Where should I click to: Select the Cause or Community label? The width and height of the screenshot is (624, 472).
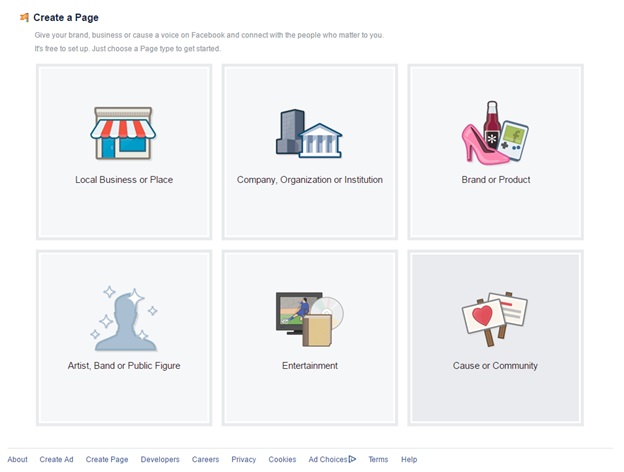(x=495, y=366)
